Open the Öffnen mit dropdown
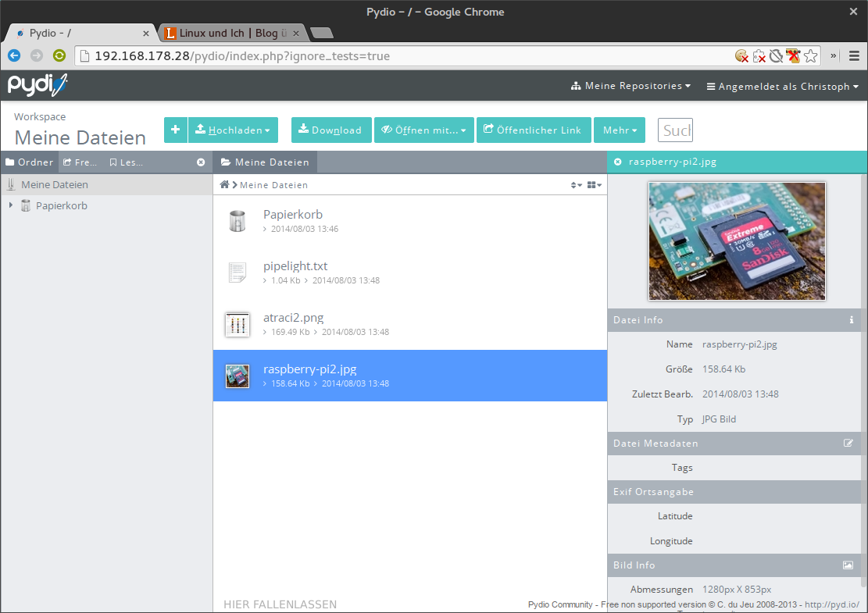Image resolution: width=868 pixels, height=613 pixels. tap(424, 130)
